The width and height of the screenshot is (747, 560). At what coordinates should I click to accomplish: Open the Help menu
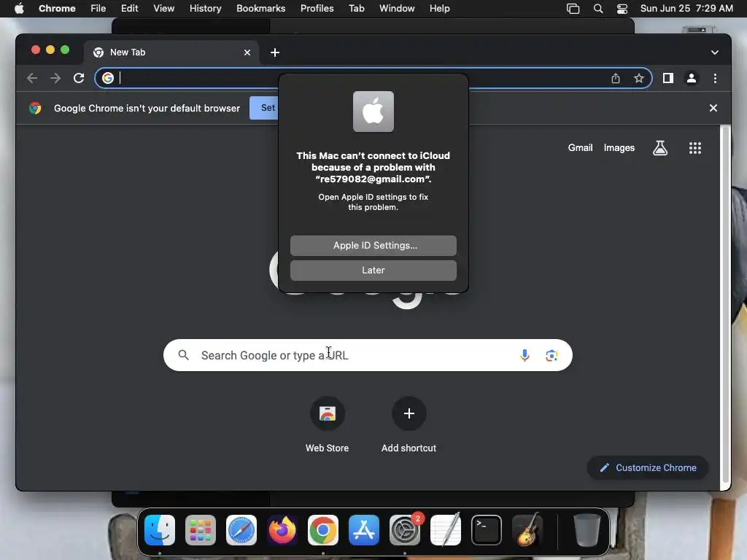coord(439,9)
